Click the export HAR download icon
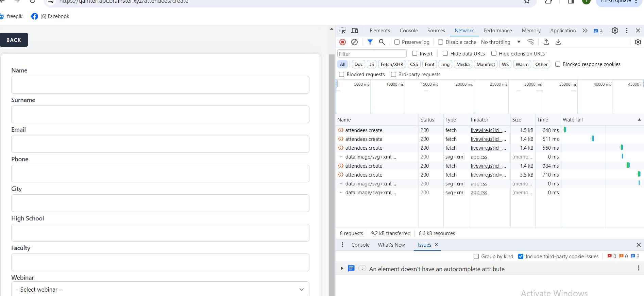 pos(558,42)
